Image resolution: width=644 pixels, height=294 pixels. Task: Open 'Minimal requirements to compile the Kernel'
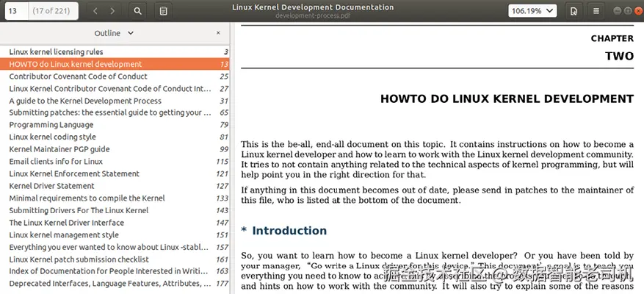(115, 198)
